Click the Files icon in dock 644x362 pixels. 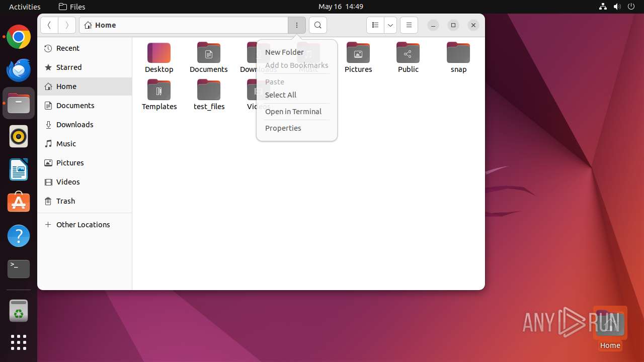[19, 104]
